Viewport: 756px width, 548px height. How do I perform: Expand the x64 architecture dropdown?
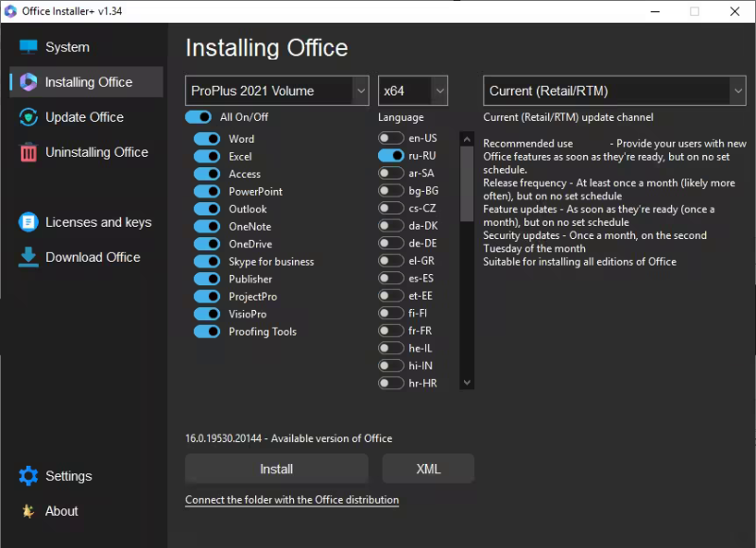(x=413, y=91)
